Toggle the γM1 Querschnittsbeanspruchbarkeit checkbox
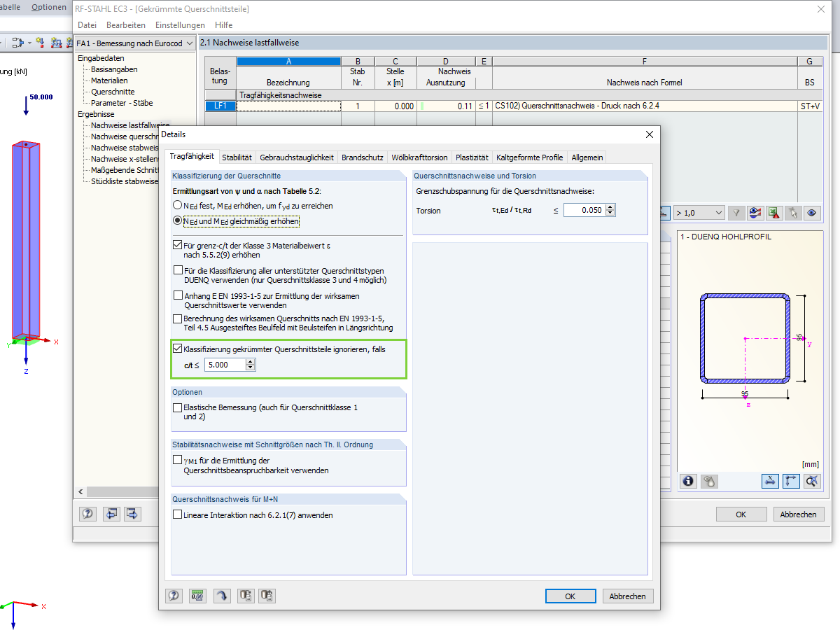 coord(177,461)
